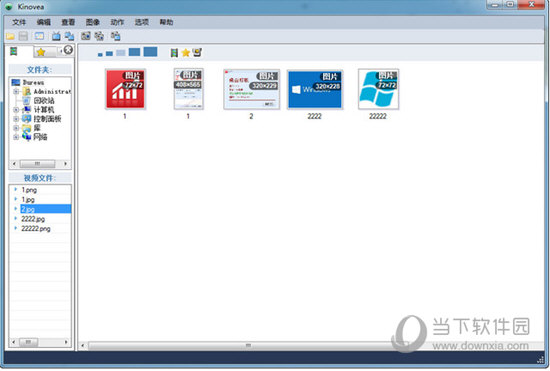Open the 编辑 menu

click(43, 22)
